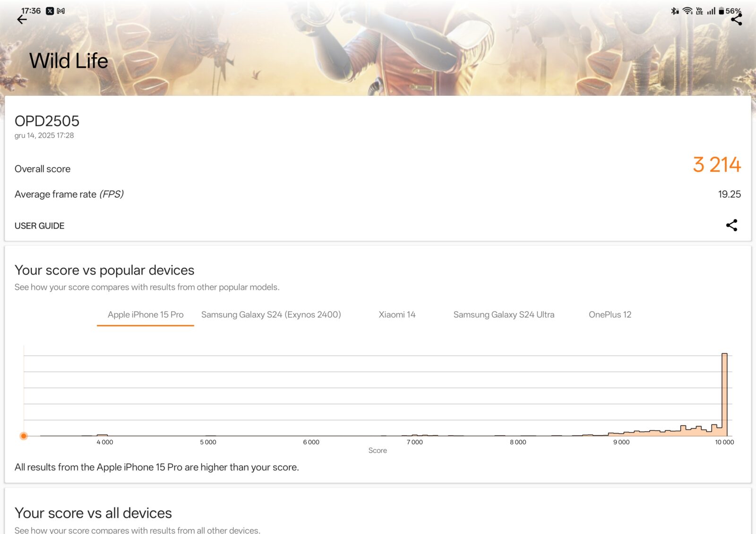This screenshot has height=534, width=756.
Task: Tap the tallest histogram bar near 10 000
Action: pos(724,394)
